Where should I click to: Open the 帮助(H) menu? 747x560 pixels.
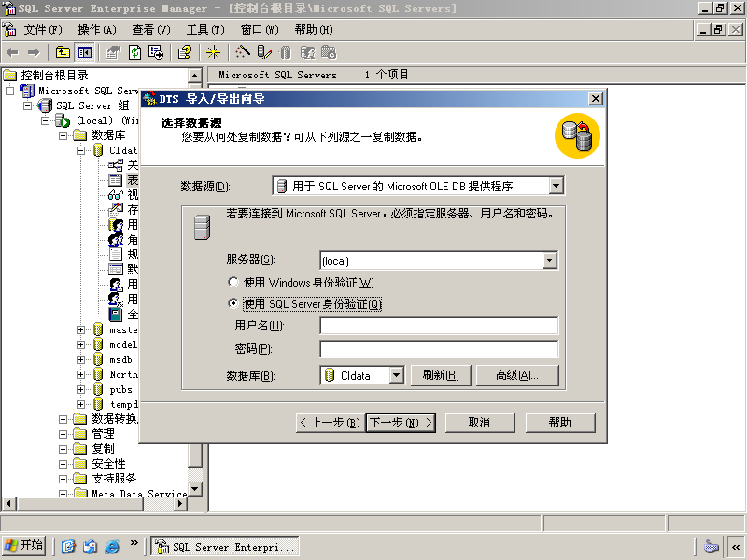[x=314, y=30]
